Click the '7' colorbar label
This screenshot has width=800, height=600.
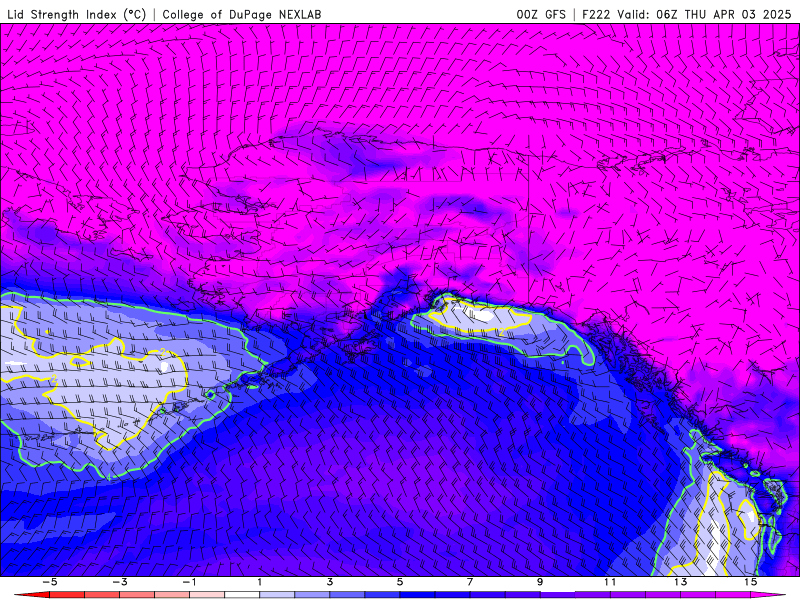pyautogui.click(x=470, y=582)
